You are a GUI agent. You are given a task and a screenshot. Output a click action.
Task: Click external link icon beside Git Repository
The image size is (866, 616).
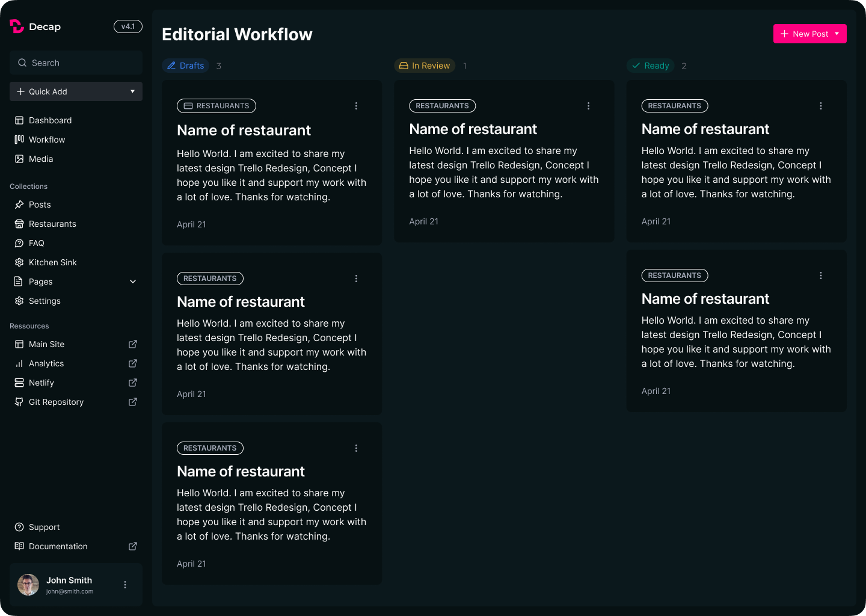(x=133, y=402)
